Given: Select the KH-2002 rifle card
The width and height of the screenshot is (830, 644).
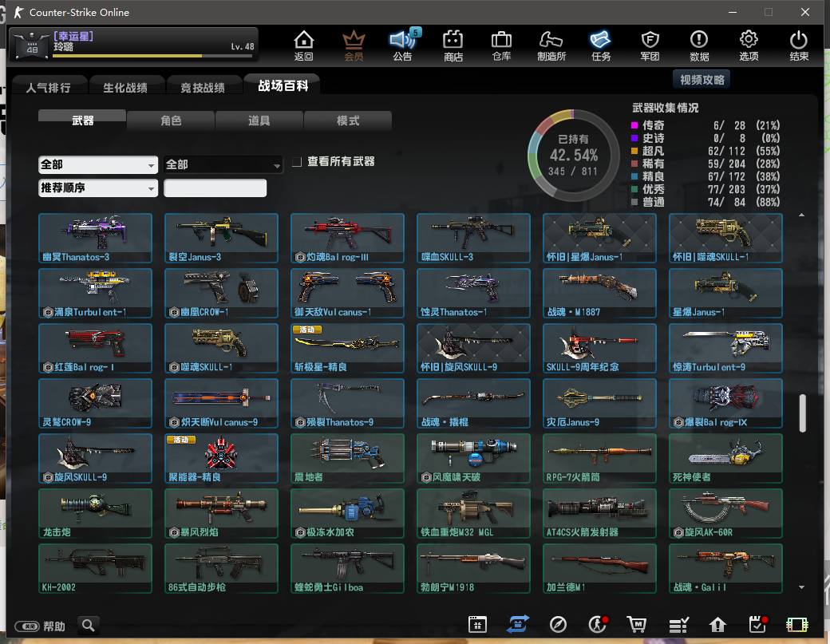Looking at the screenshot, I should pyautogui.click(x=95, y=568).
